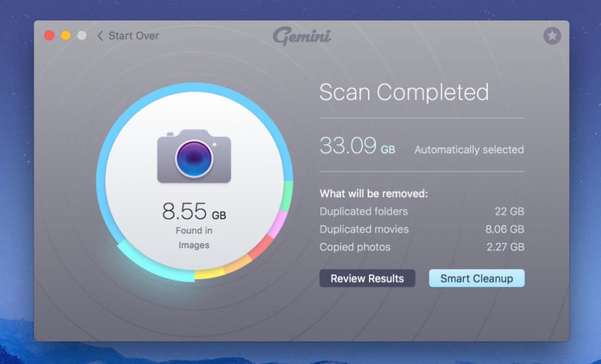Select the green segment of the ring chart

(288, 195)
